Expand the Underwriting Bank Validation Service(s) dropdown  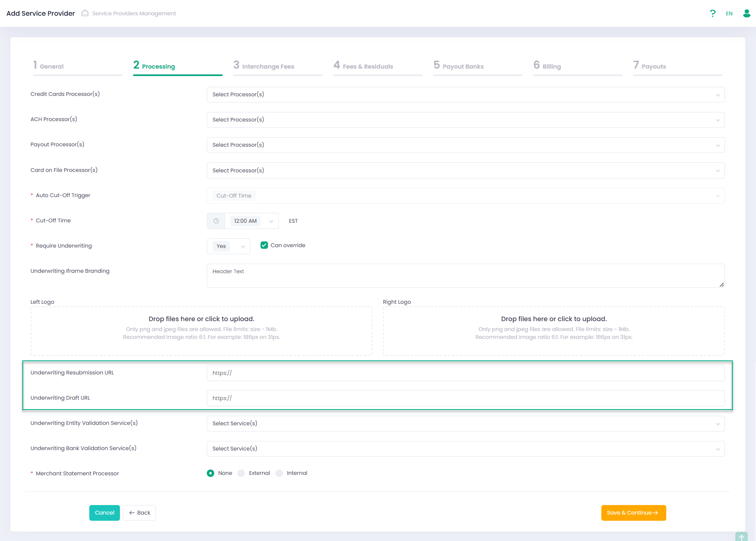pyautogui.click(x=465, y=449)
